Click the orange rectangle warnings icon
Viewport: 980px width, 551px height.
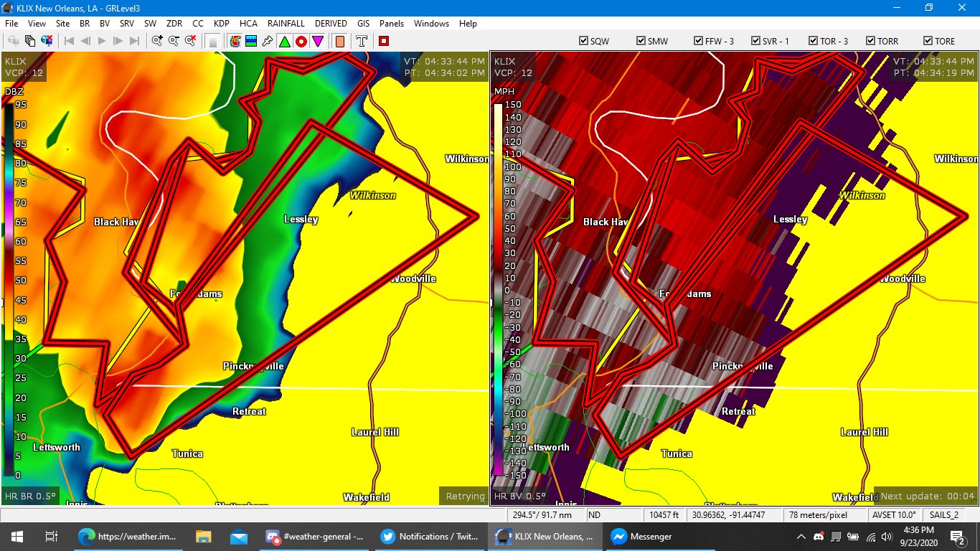[x=339, y=41]
